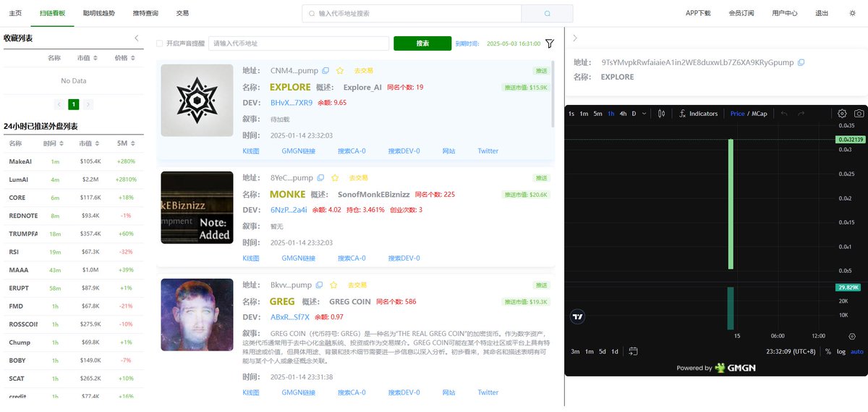Viewport: 868px width, 412px height.
Task: Open the Twitter link for GREG
Action: 488,392
